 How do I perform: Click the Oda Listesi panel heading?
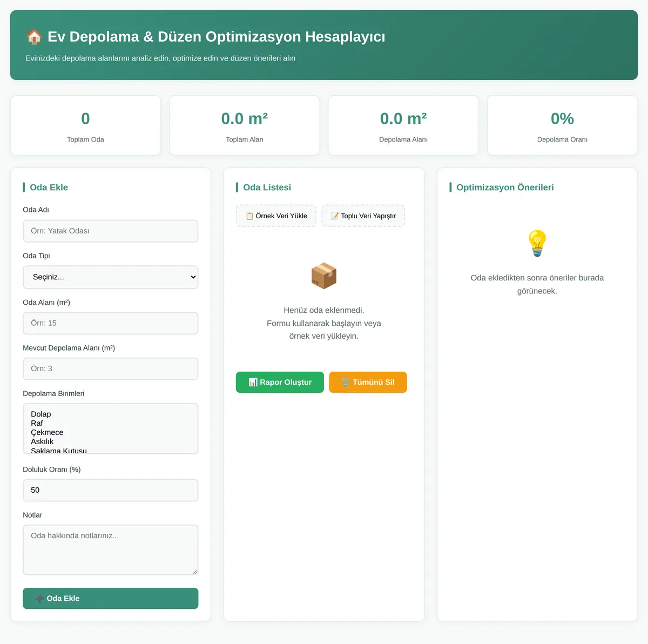tap(267, 187)
